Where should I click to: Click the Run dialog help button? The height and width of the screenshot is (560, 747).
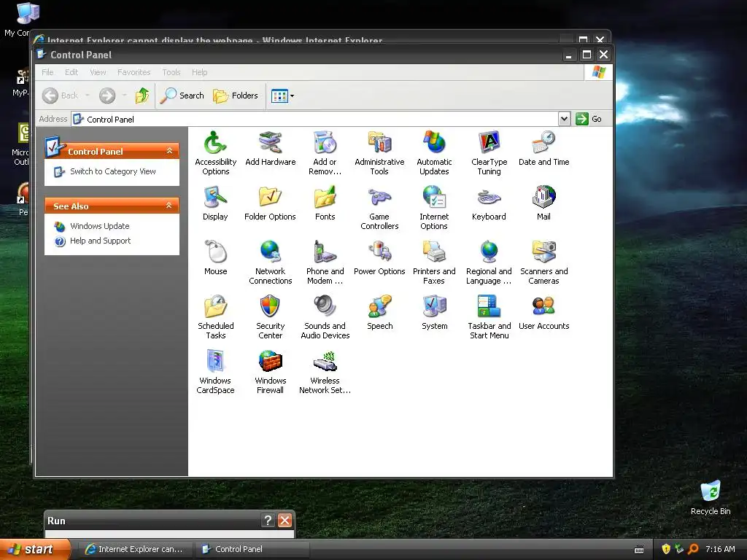coord(268,520)
